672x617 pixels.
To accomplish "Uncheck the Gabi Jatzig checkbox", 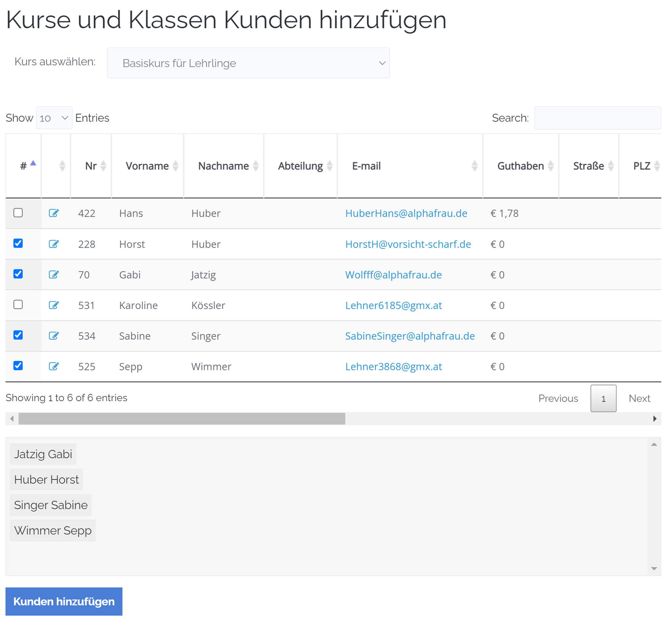I will tap(18, 274).
